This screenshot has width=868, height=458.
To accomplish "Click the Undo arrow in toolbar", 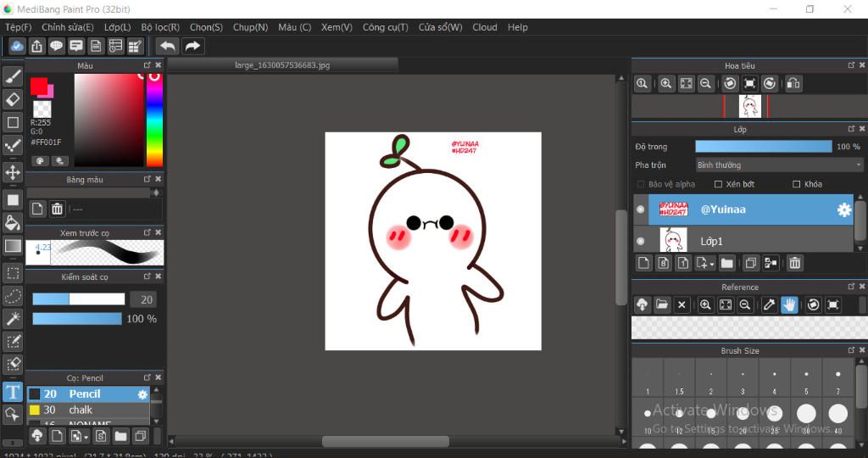I will click(x=167, y=46).
